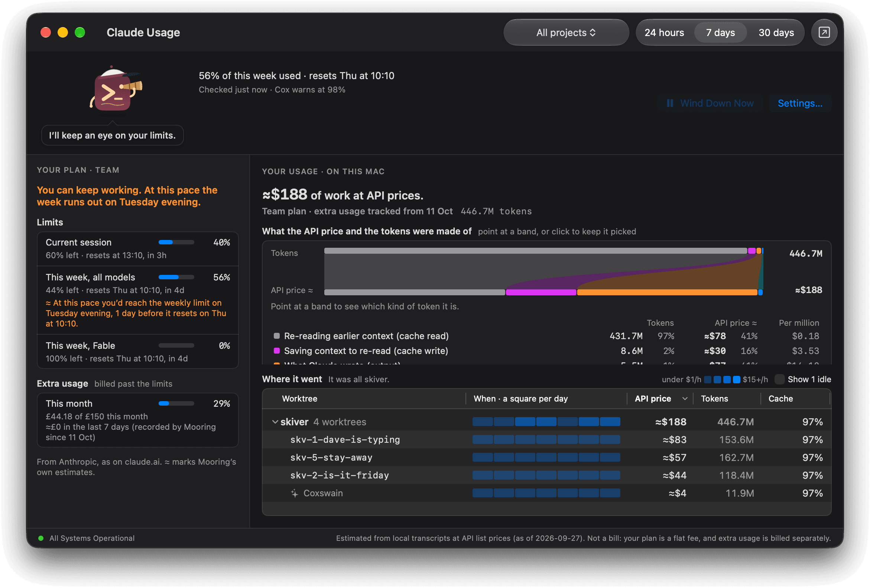Sort by the API price column header

click(x=660, y=399)
